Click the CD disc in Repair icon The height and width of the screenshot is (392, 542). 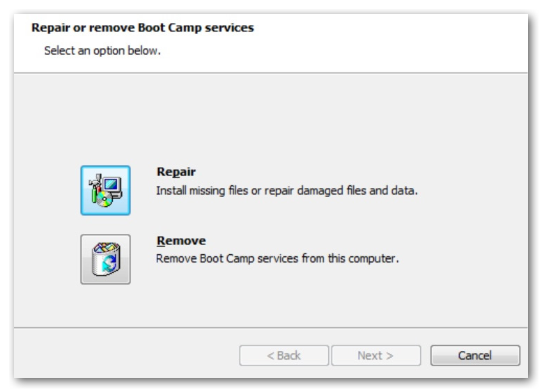pyautogui.click(x=104, y=199)
